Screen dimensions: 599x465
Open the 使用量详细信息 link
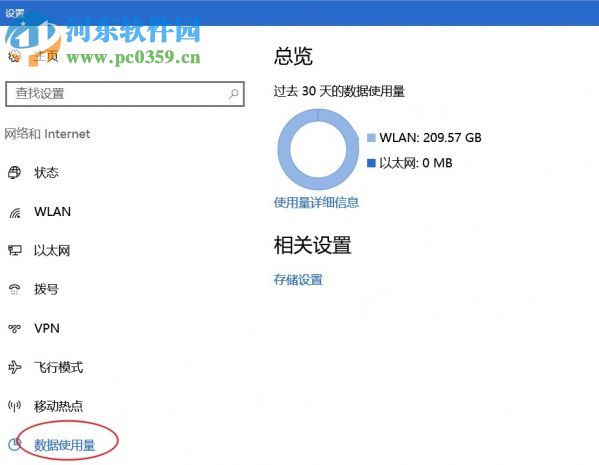click(316, 202)
